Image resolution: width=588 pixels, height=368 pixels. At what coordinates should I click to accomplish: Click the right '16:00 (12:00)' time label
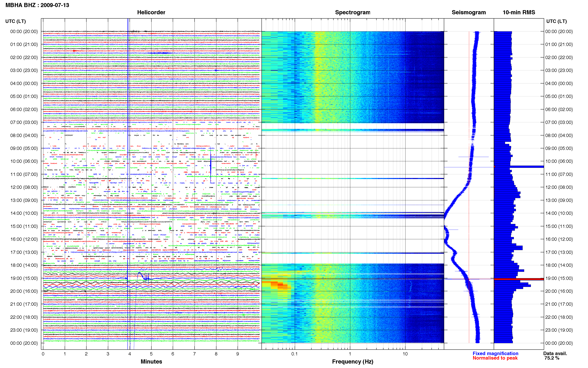559,239
